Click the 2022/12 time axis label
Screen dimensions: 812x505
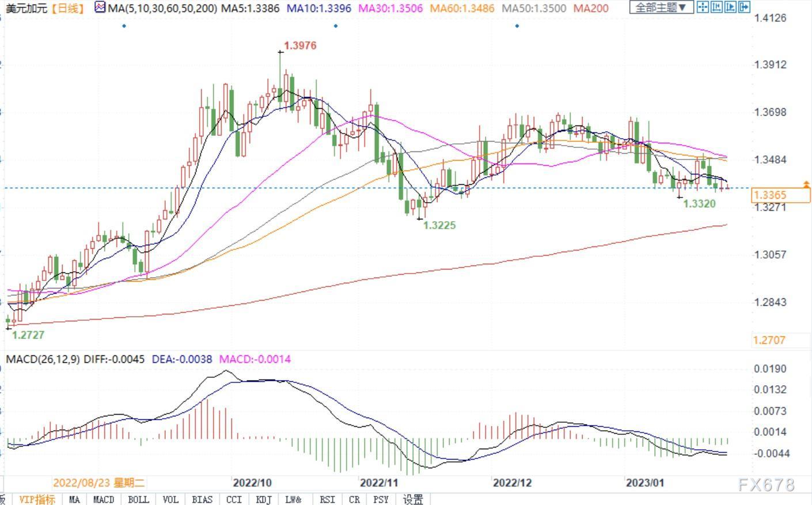click(513, 483)
